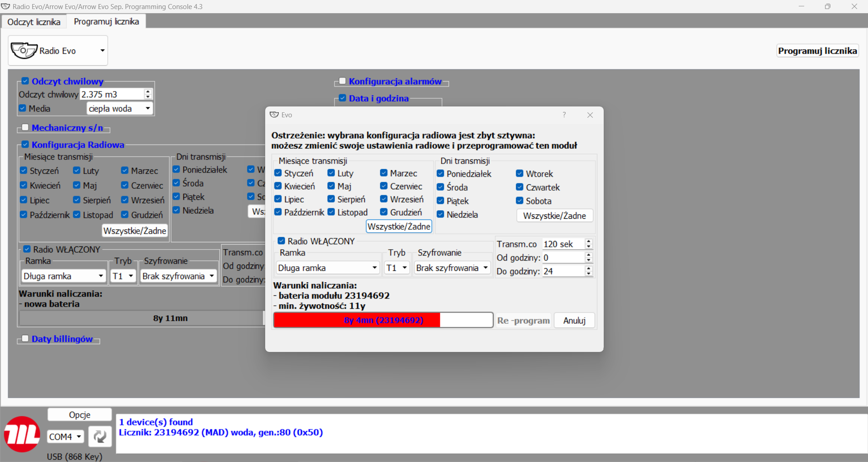Image resolution: width=868 pixels, height=462 pixels.
Task: Close the Evo warning dialog
Action: [x=590, y=115]
